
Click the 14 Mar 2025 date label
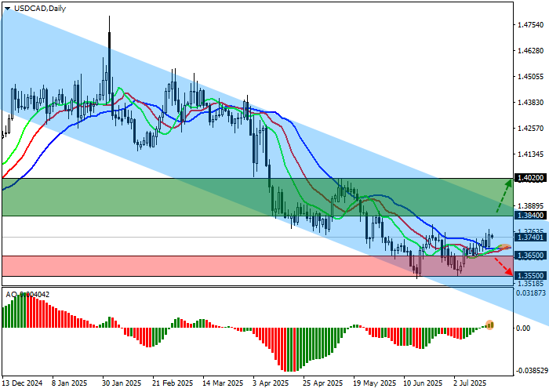click(223, 383)
